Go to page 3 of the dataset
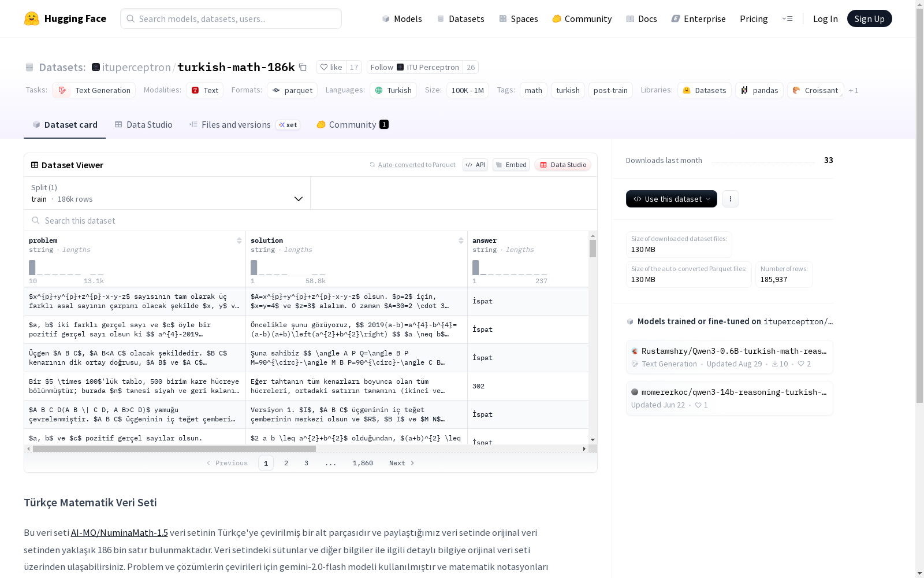 pyautogui.click(x=306, y=463)
